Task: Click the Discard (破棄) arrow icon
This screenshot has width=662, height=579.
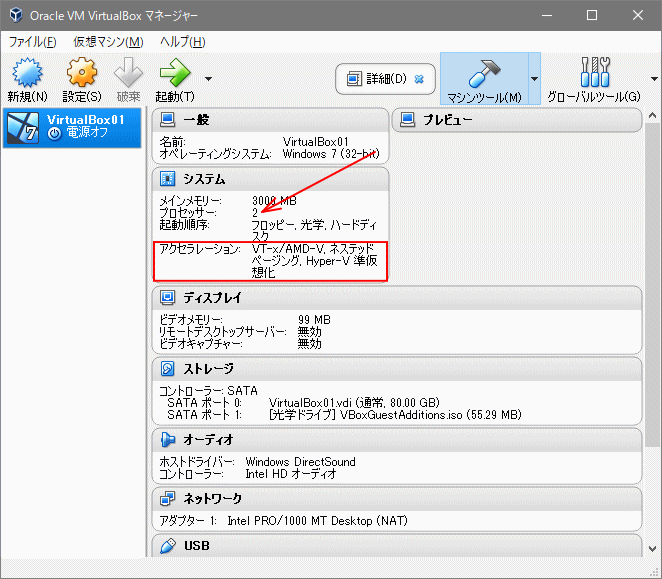Action: coord(128,73)
